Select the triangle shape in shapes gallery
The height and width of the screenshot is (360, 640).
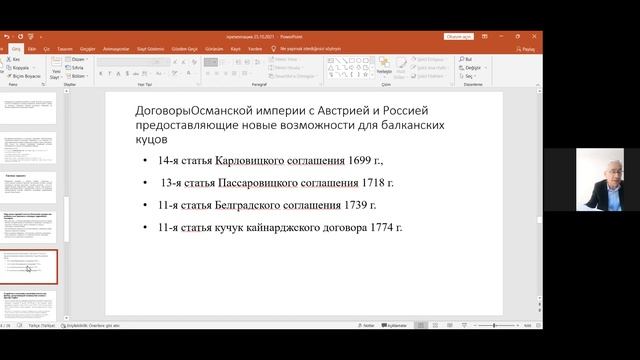331,68
